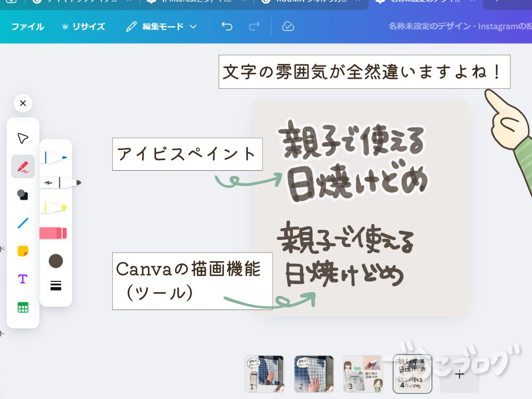532x399 pixels.
Task: Choose the select pointer tool
Action: coord(23,138)
